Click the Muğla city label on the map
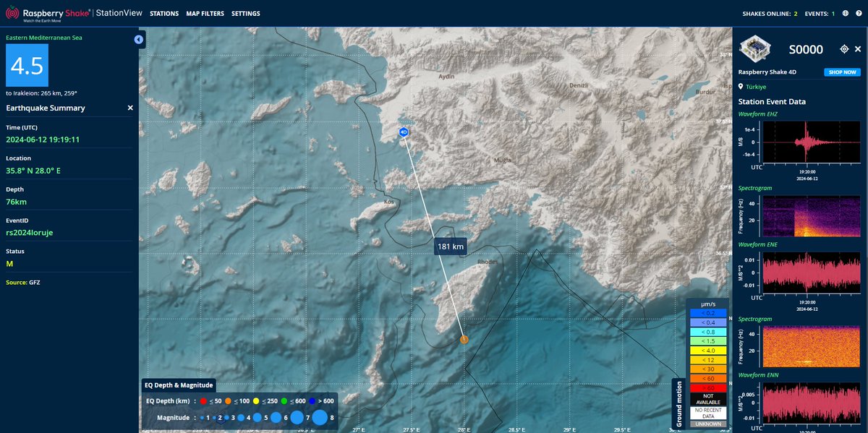Screen dimensions: 868x433 point(501,159)
